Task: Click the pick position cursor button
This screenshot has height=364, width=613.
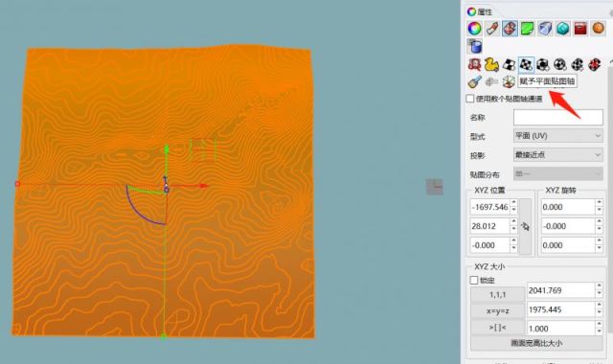Action: (x=525, y=226)
